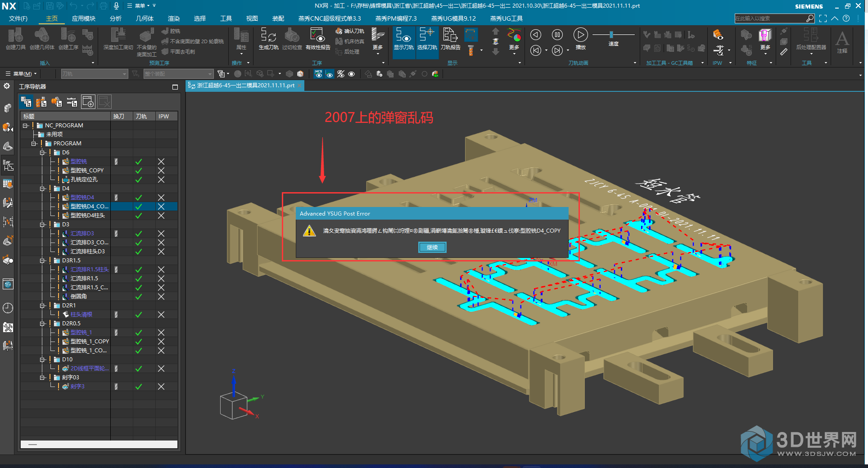This screenshot has height=468, width=868.
Task: Click the navigator horizontal scrollbar
Action: tap(99, 445)
